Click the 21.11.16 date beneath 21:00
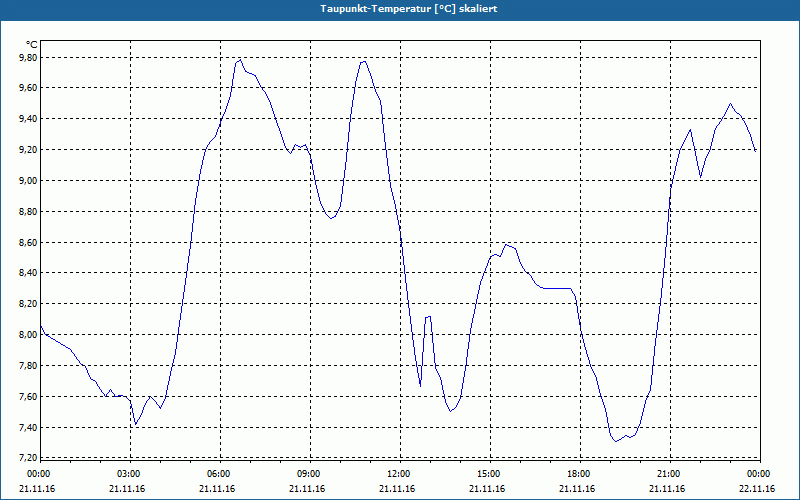This screenshot has height=500, width=800. tap(667, 489)
